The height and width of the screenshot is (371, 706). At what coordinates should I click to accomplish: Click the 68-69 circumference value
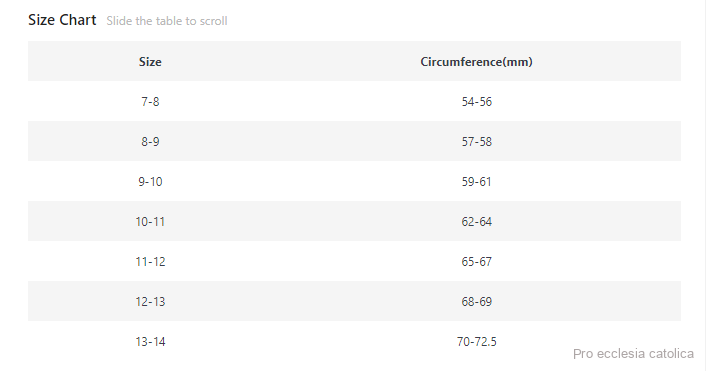point(476,301)
